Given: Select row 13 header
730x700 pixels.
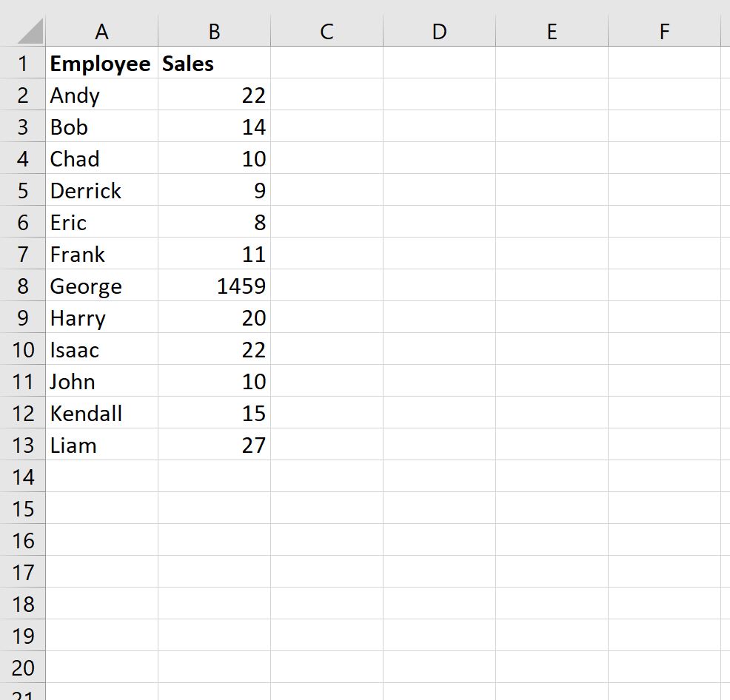Looking at the screenshot, I should 22,445.
